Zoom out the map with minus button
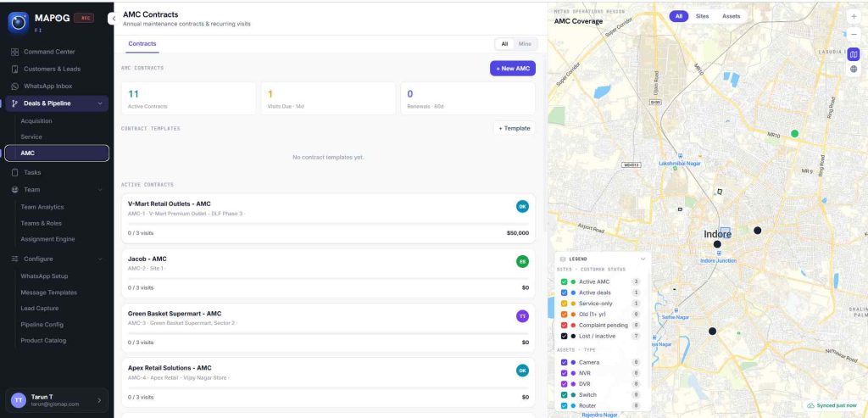Image resolution: width=868 pixels, height=418 pixels. (x=853, y=34)
